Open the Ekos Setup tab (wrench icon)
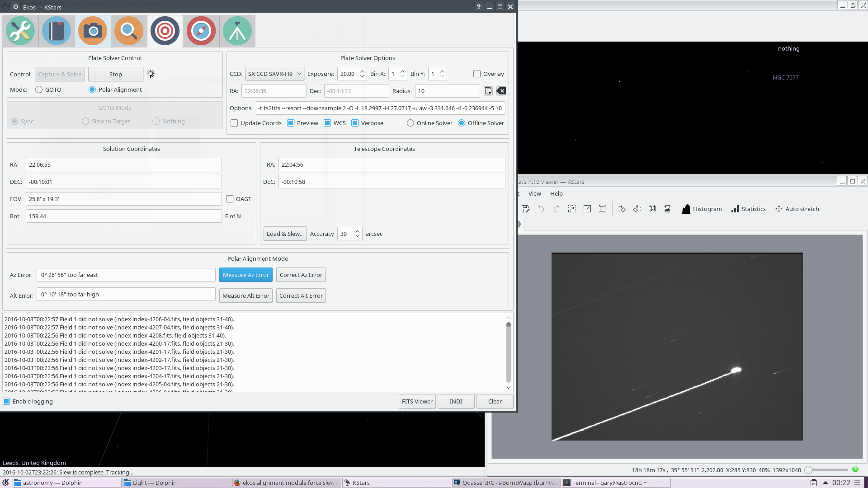This screenshot has width=868, height=488. point(20,31)
